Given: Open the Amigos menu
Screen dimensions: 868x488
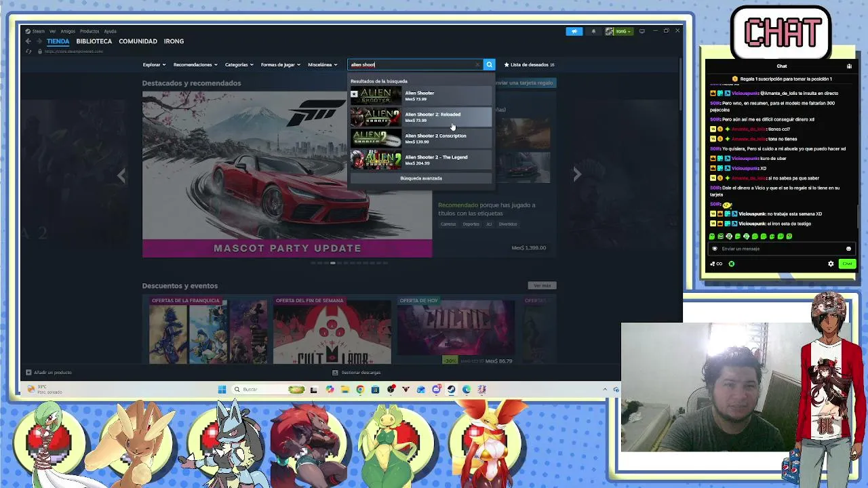Looking at the screenshot, I should click(x=68, y=31).
